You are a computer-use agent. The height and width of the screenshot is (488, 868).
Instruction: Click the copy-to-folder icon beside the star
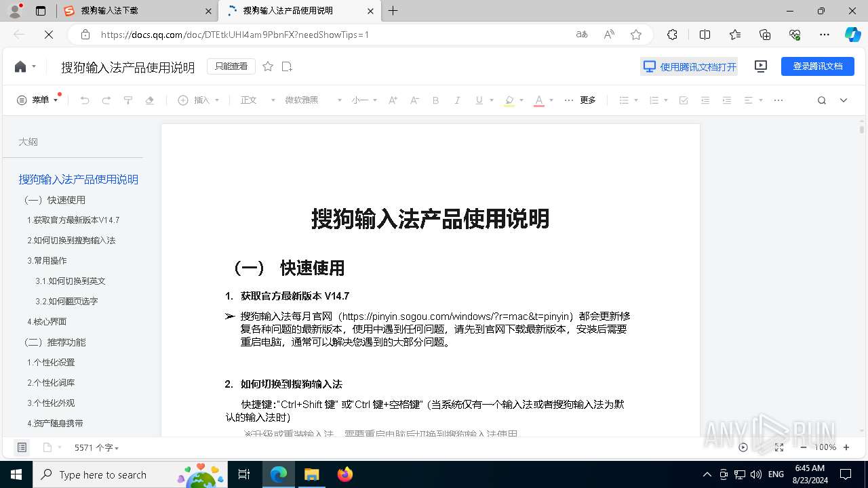point(287,66)
